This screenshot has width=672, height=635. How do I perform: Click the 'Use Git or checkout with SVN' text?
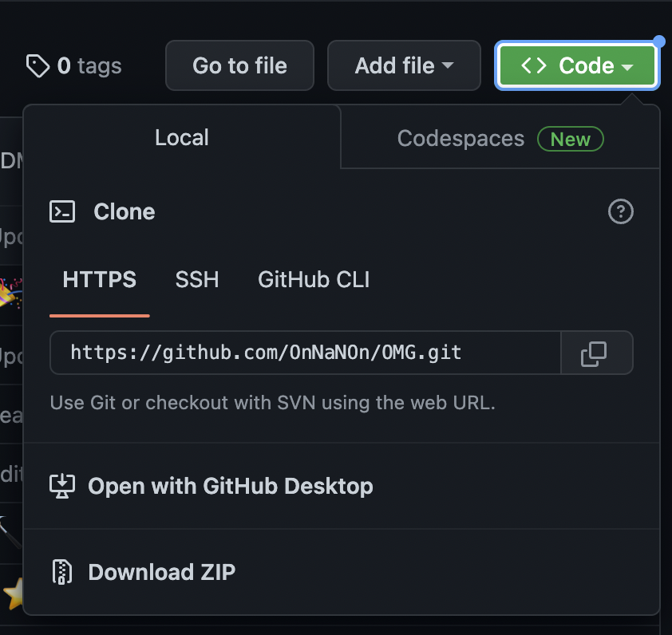click(273, 403)
